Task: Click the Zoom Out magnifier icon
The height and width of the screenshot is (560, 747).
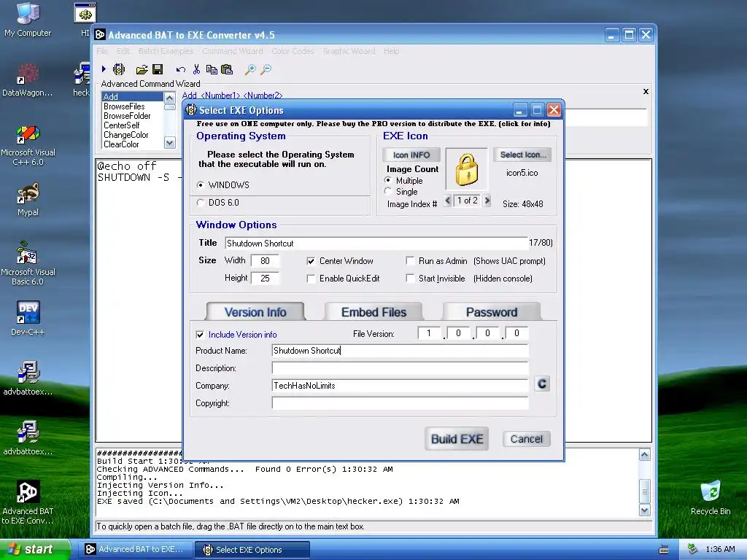Action: point(266,70)
